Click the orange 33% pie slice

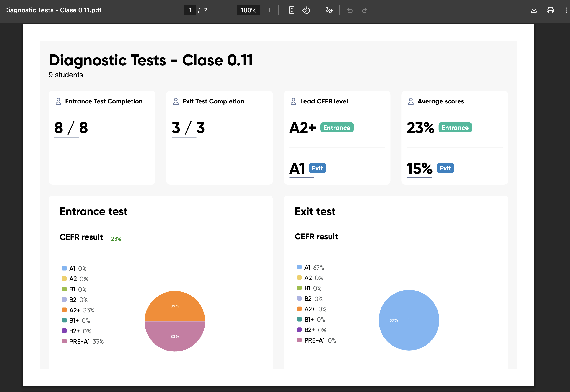click(x=175, y=306)
